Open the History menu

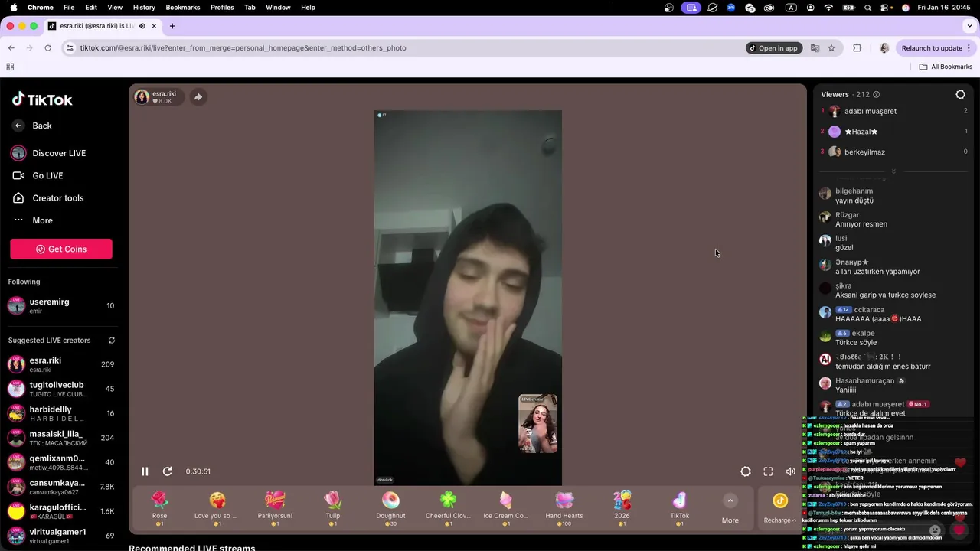[x=144, y=7]
